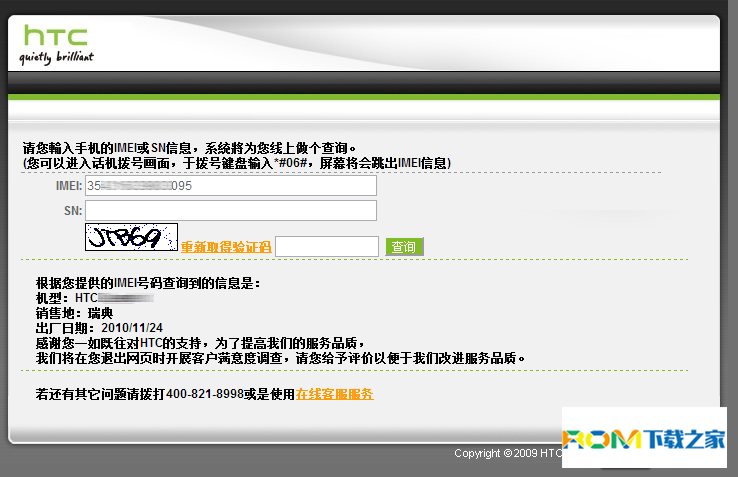Click the 机型：HTC result line
This screenshot has height=477, width=738.
tap(95, 298)
